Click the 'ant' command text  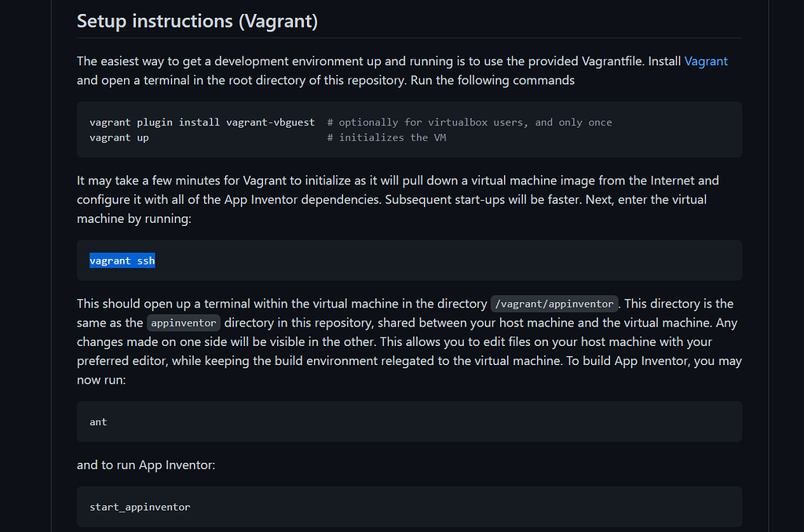(98, 422)
